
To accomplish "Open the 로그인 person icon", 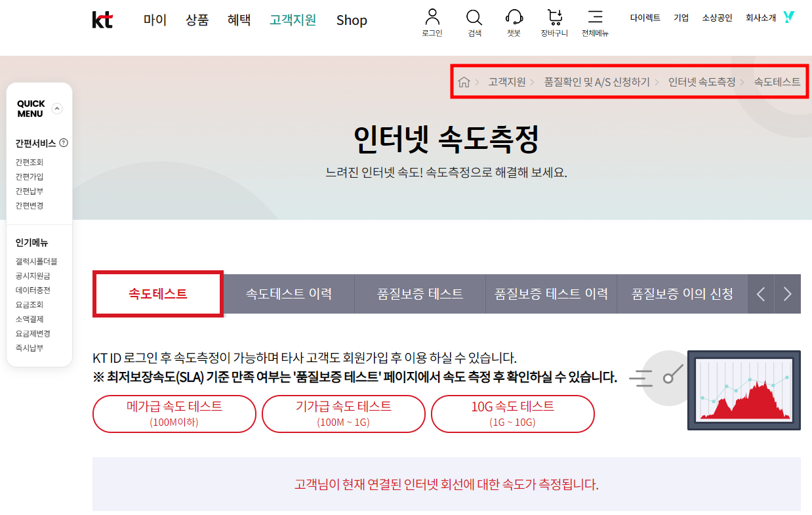I will (x=432, y=17).
